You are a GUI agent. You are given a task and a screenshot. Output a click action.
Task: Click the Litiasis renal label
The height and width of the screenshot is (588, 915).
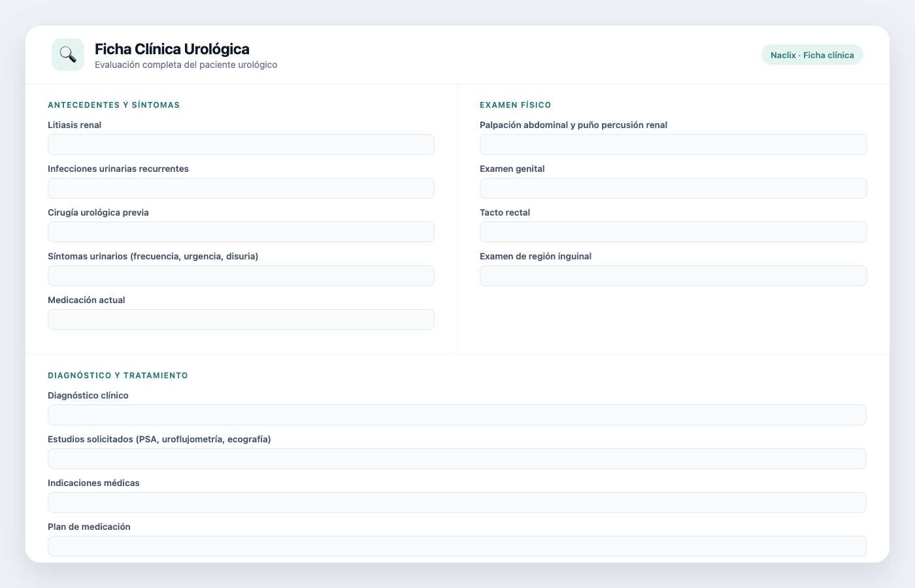[x=75, y=125]
